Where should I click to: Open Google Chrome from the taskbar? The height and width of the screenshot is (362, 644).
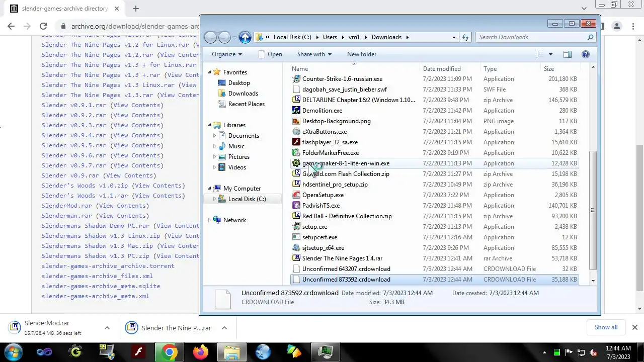(169, 352)
